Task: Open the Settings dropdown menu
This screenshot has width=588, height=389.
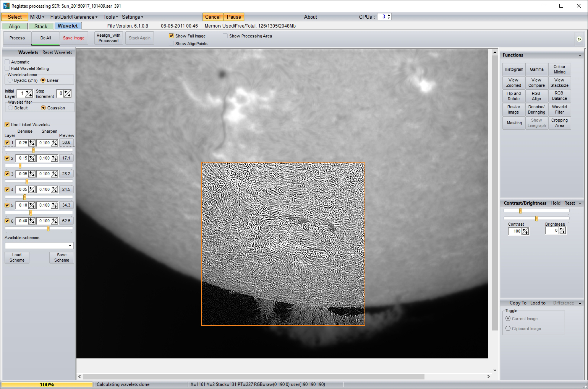Action: point(133,17)
